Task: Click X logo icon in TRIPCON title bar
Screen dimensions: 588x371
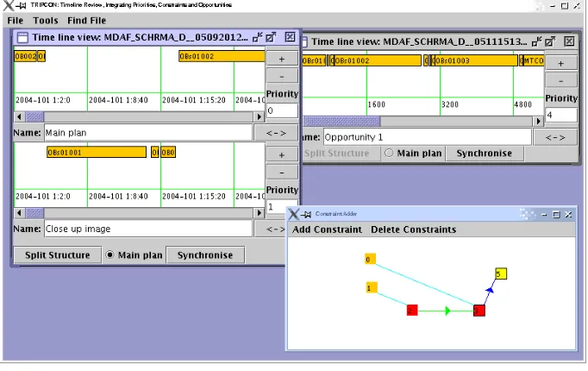Action: (8, 5)
